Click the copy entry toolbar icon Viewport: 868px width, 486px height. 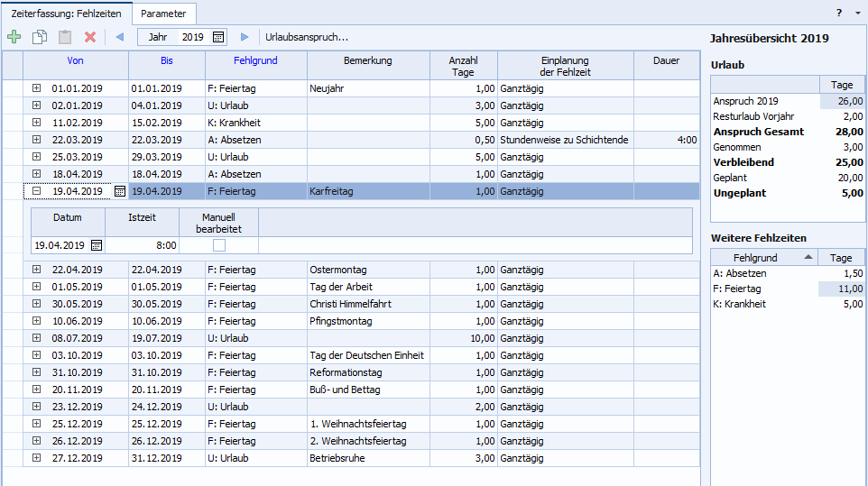tap(39, 37)
